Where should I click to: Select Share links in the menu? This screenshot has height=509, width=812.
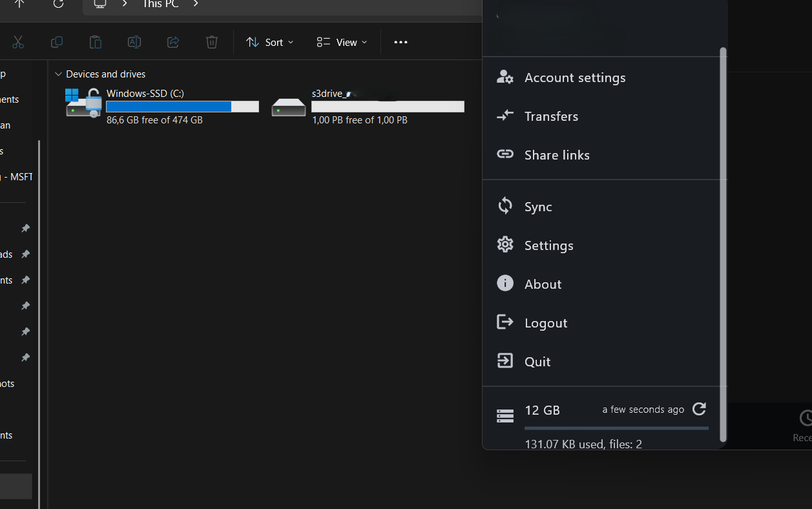coord(556,155)
